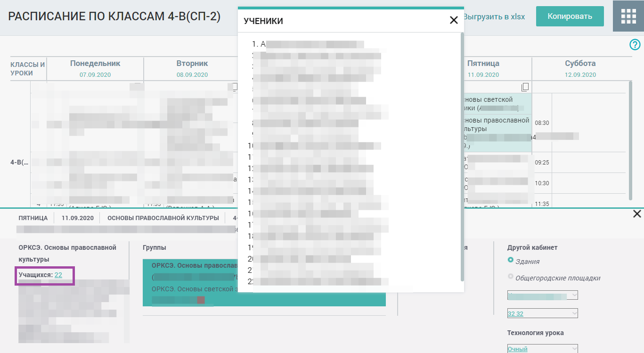The height and width of the screenshot is (353, 644).
Task: Open the Технология урока dropdown Очный
Action: pos(542,349)
